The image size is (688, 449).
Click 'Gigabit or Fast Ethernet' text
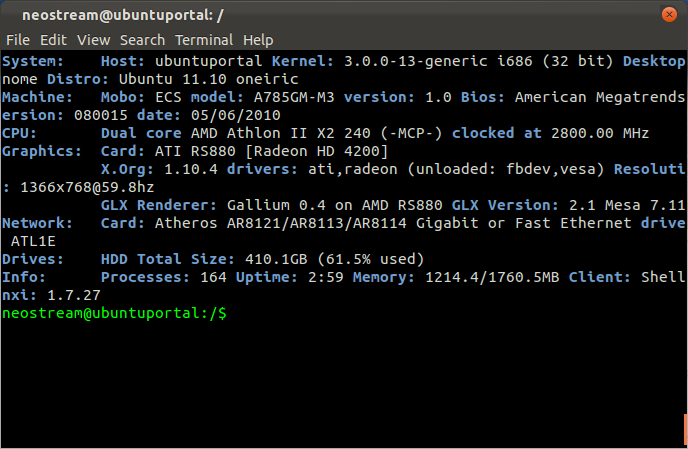[523, 223]
